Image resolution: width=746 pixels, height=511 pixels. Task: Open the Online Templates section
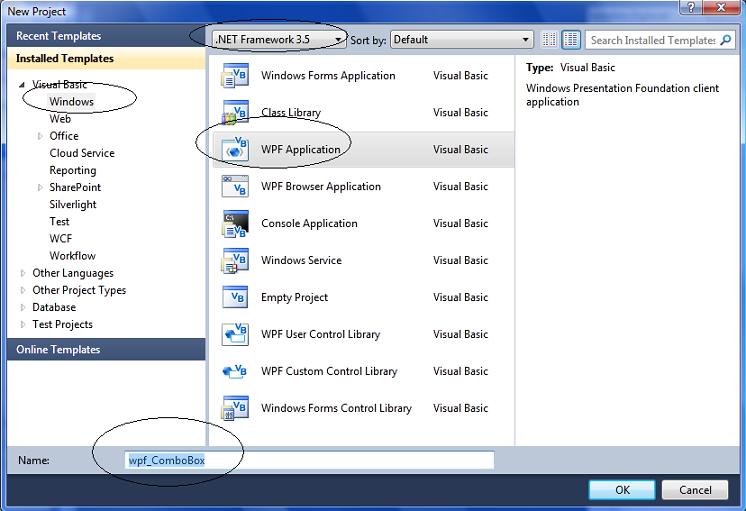(x=58, y=350)
